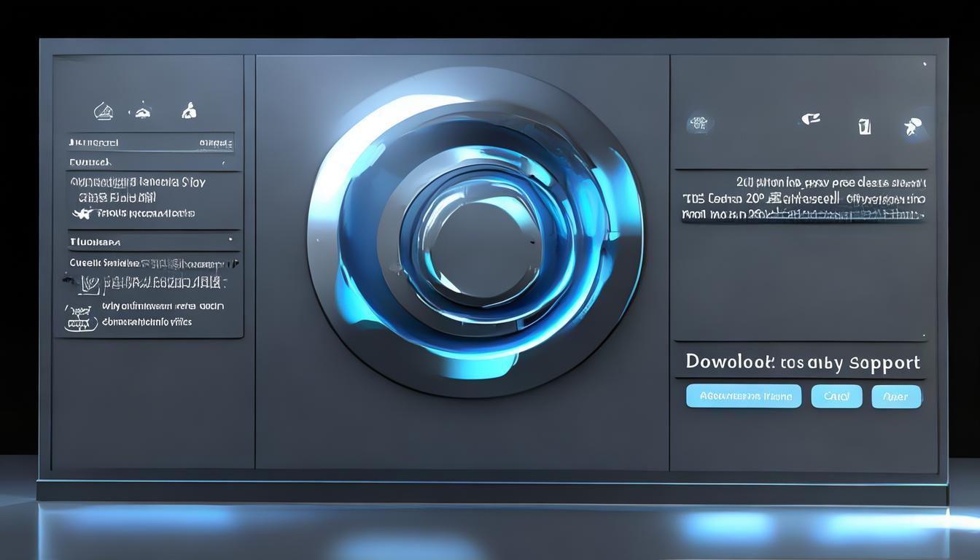Click the middle icon in the left panel header
Image resolution: width=980 pixels, height=560 pixels.
tap(141, 112)
